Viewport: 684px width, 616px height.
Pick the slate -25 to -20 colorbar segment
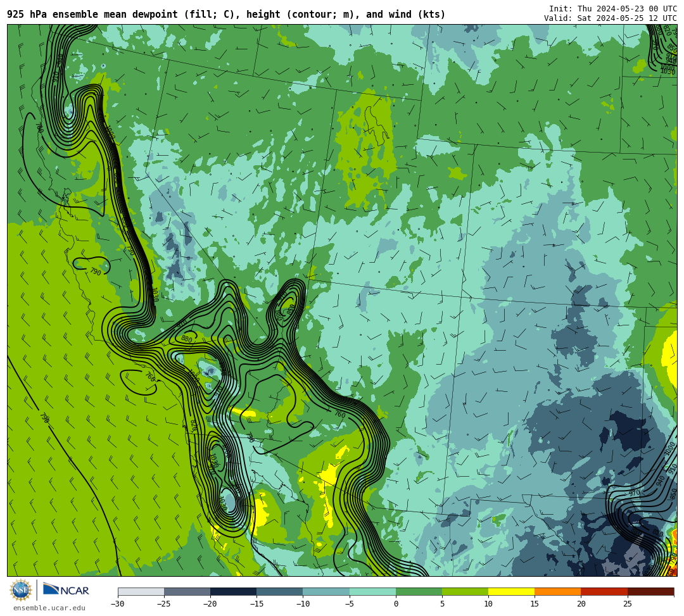point(187,591)
